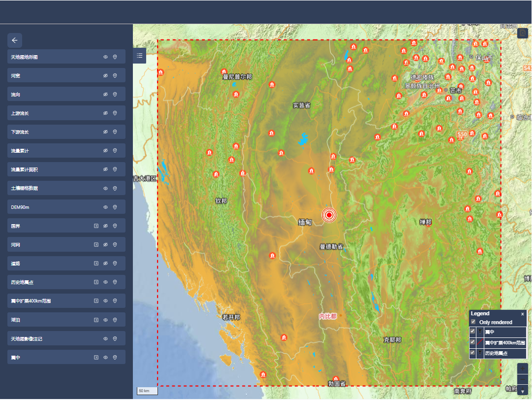The height and width of the screenshot is (401, 532).
Task: Zoom to 流量累计 layer via pin icon
Action: click(x=115, y=150)
